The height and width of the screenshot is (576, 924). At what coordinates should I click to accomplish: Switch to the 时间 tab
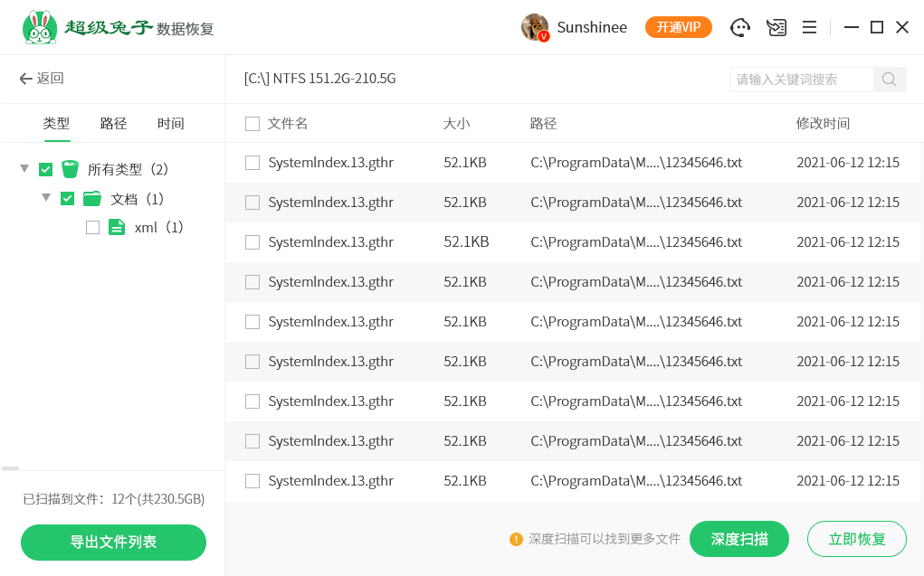(170, 124)
